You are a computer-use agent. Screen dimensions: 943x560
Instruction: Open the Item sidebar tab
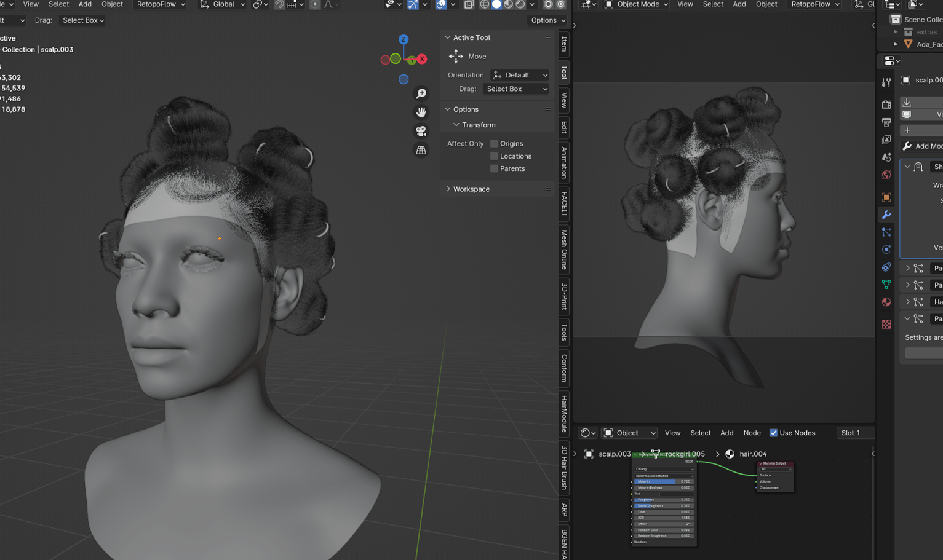[564, 45]
